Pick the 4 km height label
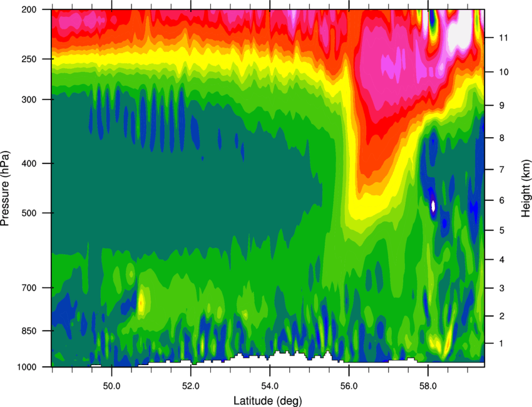The height and width of the screenshot is (407, 532). (x=501, y=260)
